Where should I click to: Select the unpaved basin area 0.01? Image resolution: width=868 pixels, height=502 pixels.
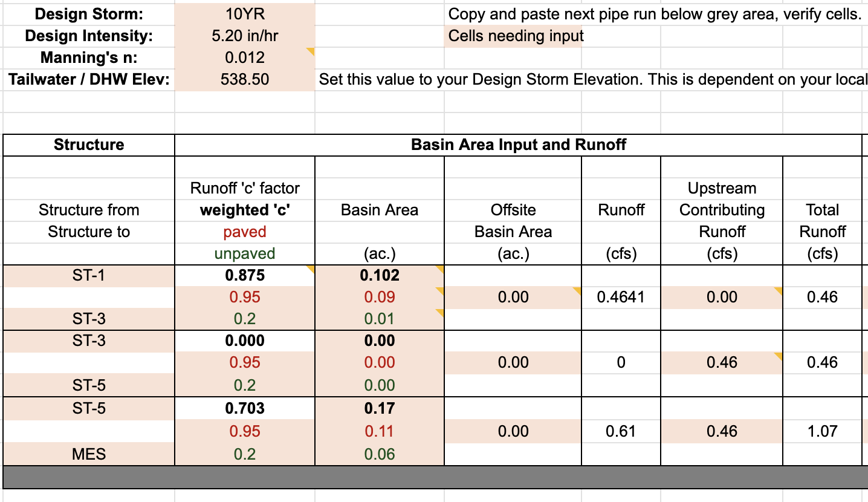click(380, 319)
